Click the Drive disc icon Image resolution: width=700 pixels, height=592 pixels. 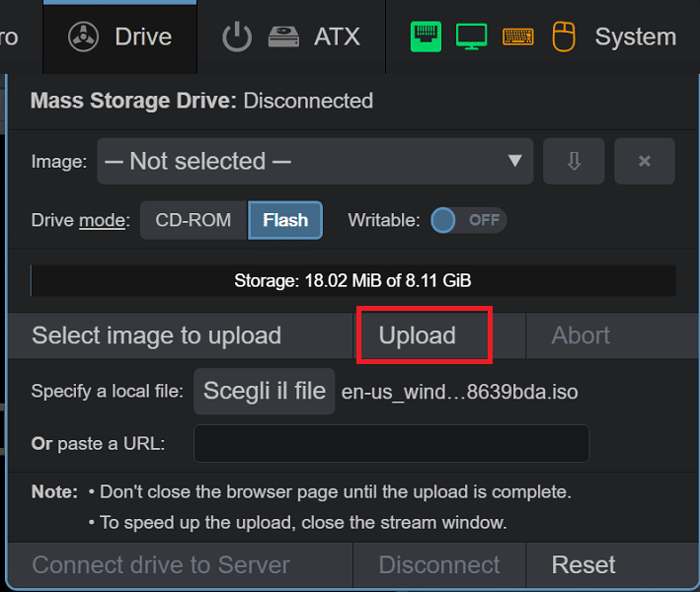pyautogui.click(x=83, y=37)
